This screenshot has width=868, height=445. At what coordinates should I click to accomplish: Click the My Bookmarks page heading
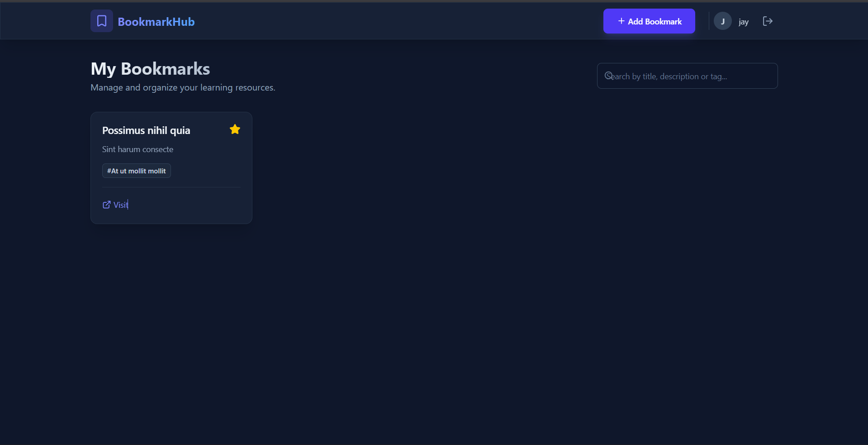coord(150,69)
